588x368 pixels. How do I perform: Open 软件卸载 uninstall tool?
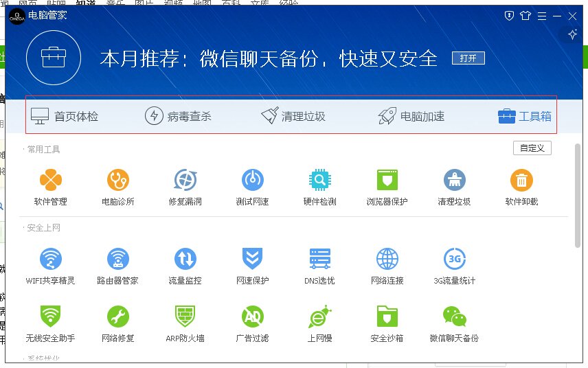521,187
